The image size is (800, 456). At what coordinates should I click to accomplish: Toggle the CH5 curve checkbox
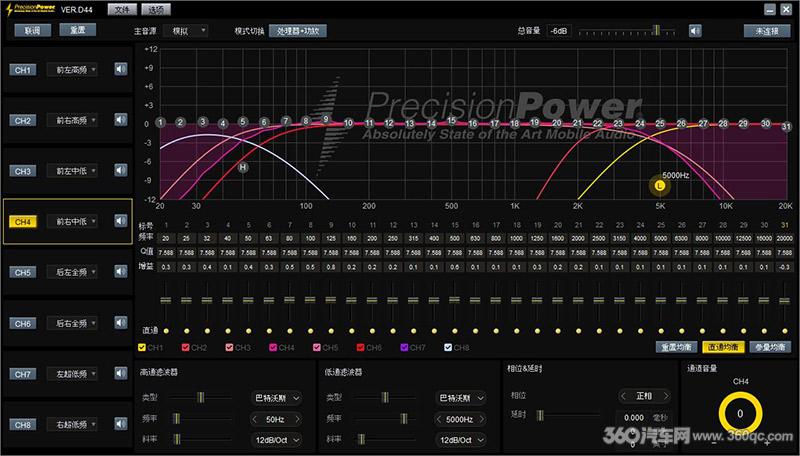pyautogui.click(x=317, y=347)
